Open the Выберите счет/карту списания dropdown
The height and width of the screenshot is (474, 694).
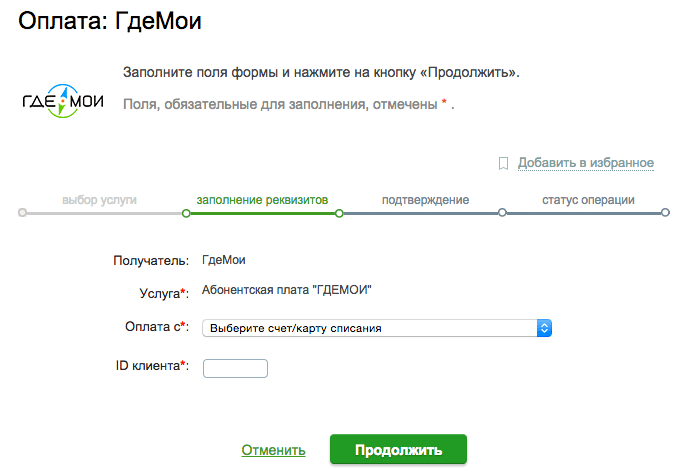(377, 328)
